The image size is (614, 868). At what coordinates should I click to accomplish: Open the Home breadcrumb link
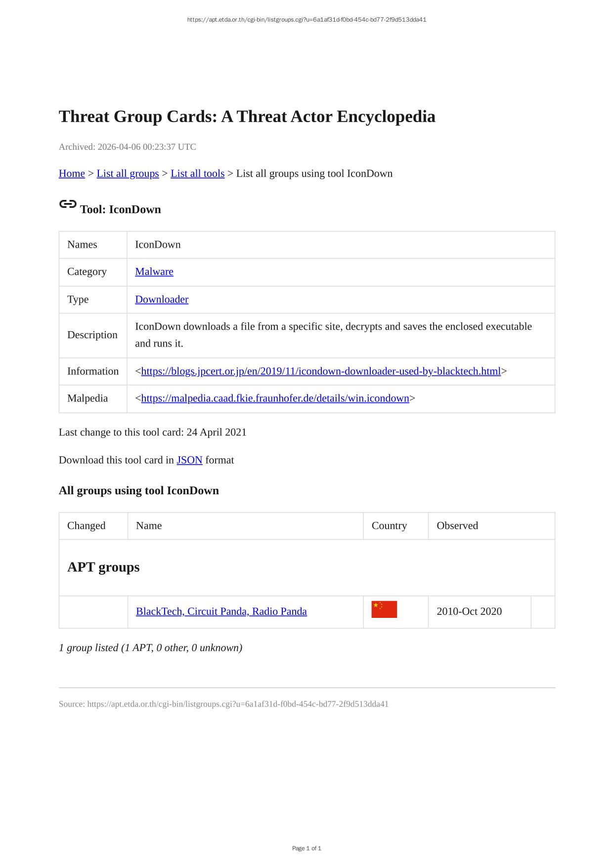point(72,174)
